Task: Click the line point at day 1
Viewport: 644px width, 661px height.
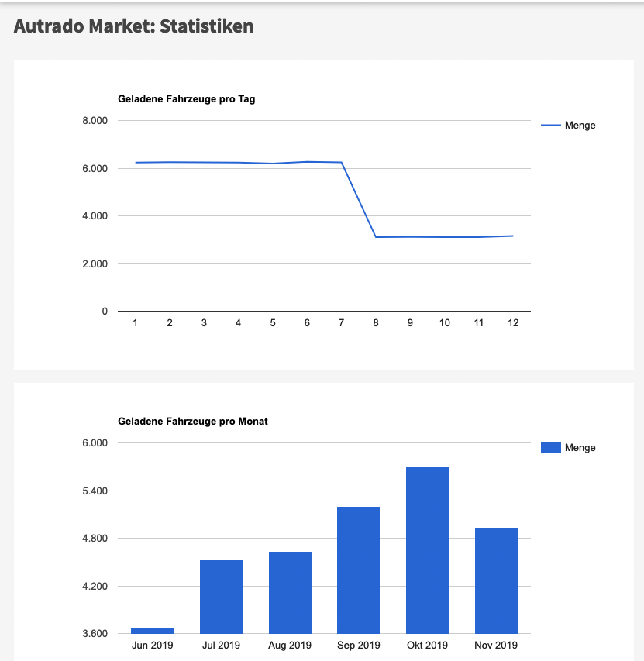Action: click(x=136, y=163)
